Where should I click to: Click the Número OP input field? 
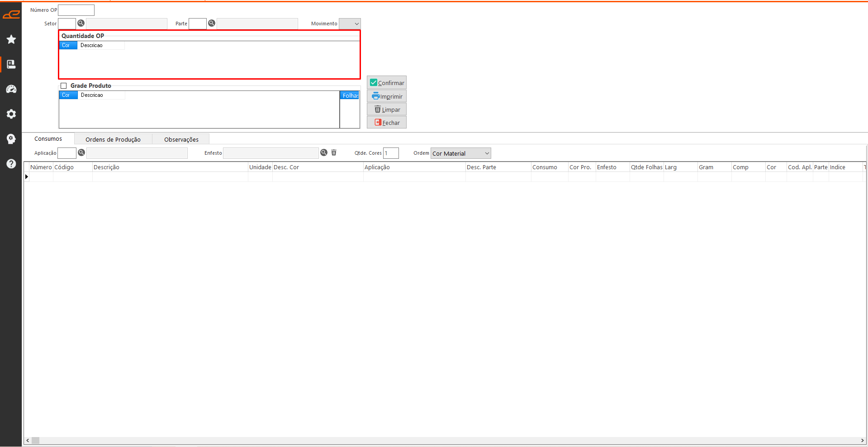click(76, 10)
